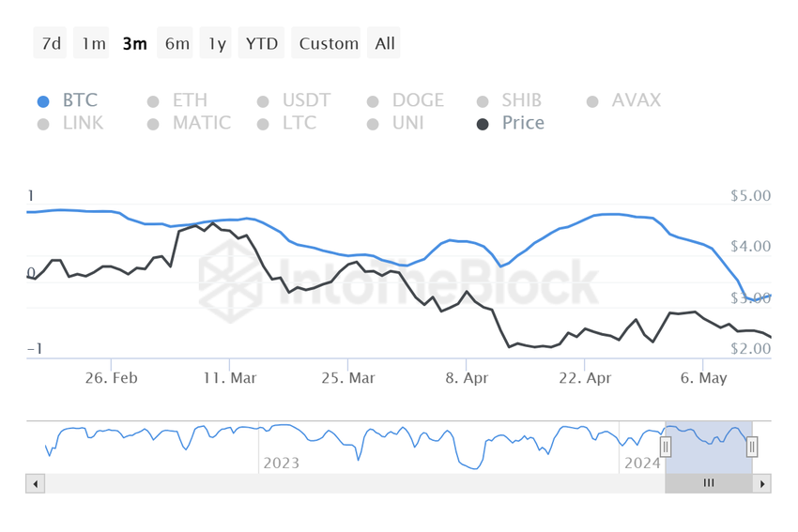Toggle the dark Price legend dot
Image resolution: width=798 pixels, height=532 pixels.
pos(483,124)
